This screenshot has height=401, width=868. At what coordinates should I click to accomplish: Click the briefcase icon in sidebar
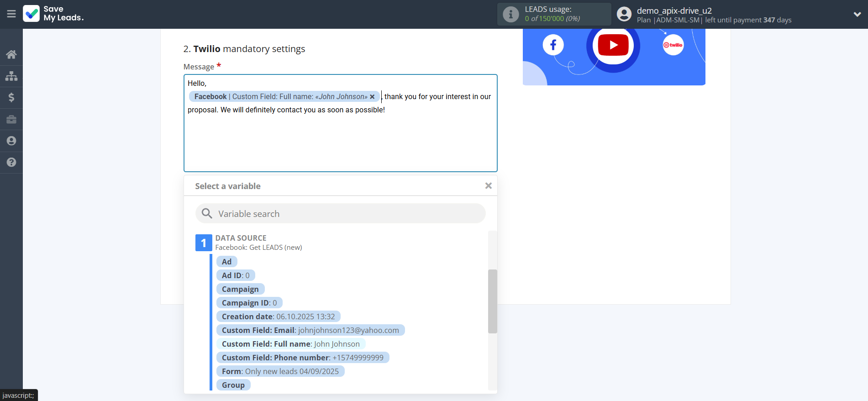click(x=11, y=119)
